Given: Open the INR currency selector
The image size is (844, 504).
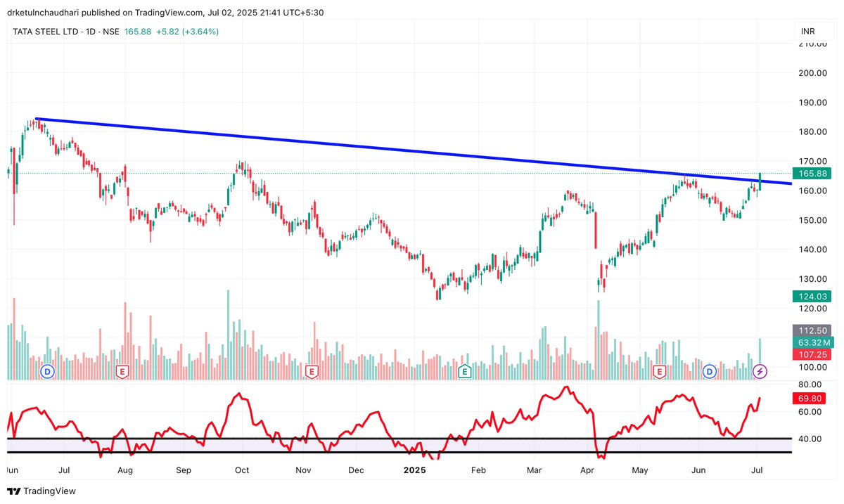Looking at the screenshot, I should (809, 32).
